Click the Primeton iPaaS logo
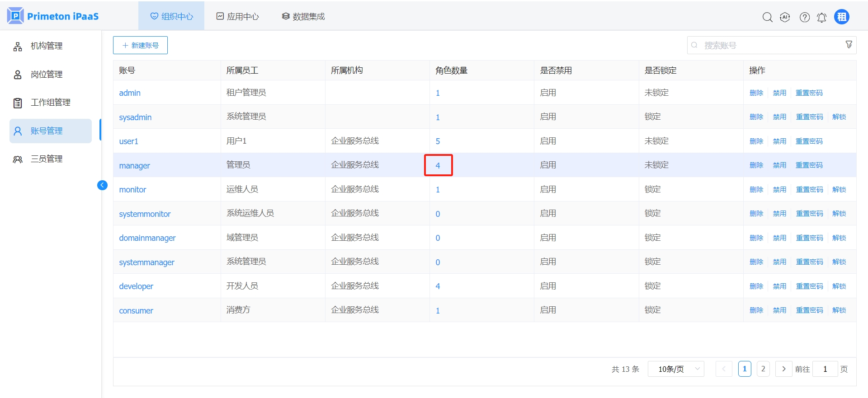This screenshot has width=868, height=398. [x=53, y=16]
